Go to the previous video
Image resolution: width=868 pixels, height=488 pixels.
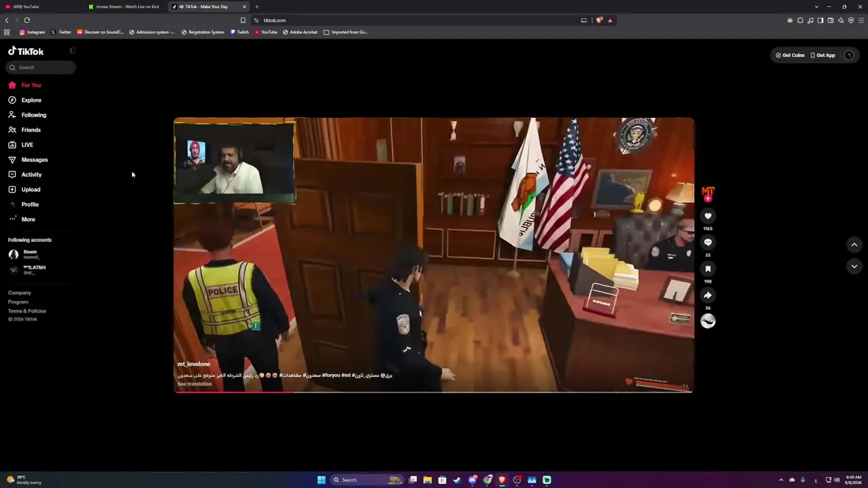point(854,245)
